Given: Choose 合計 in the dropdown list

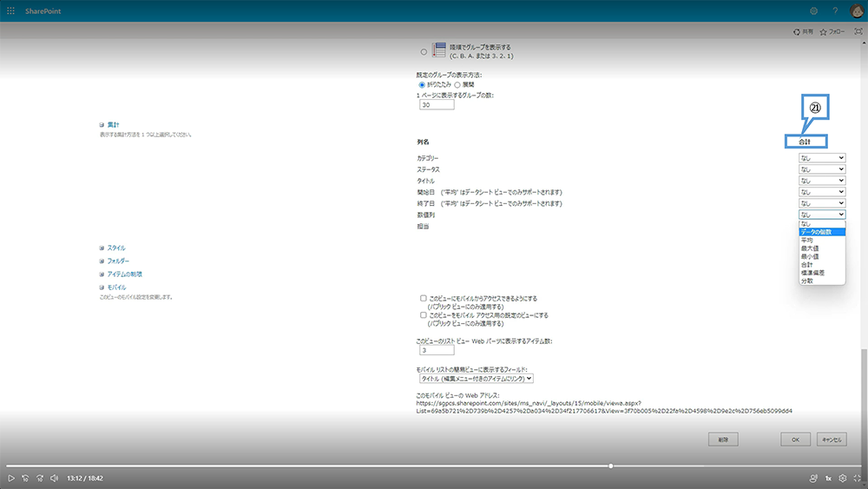Looking at the screenshot, I should tap(822, 265).
